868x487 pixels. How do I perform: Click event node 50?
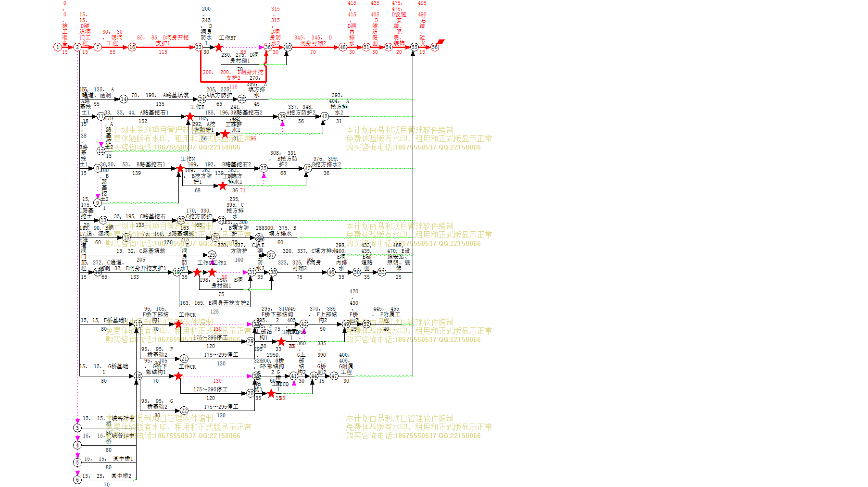pos(357,272)
